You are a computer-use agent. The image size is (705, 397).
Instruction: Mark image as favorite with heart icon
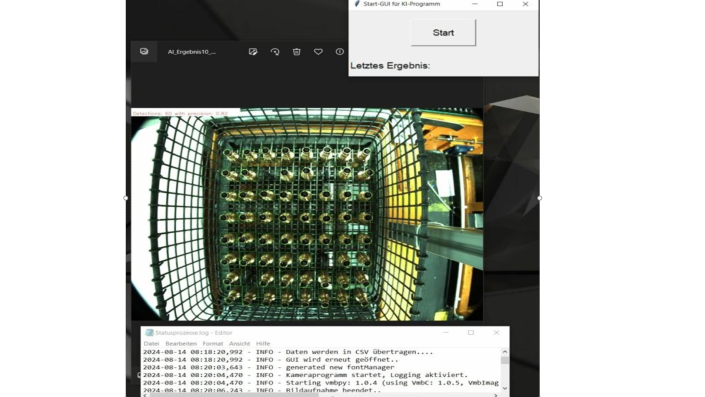(x=318, y=52)
